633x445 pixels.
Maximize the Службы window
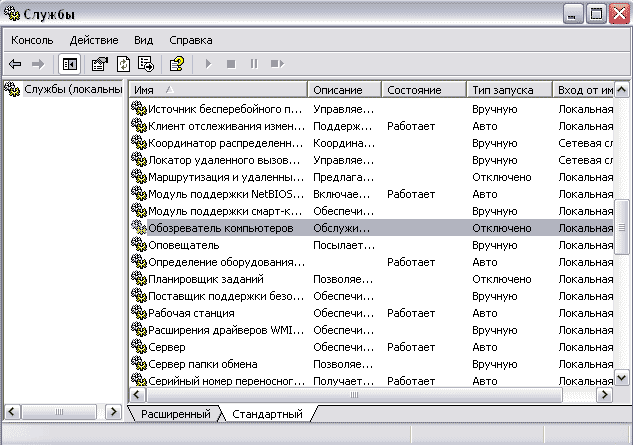tap(596, 14)
